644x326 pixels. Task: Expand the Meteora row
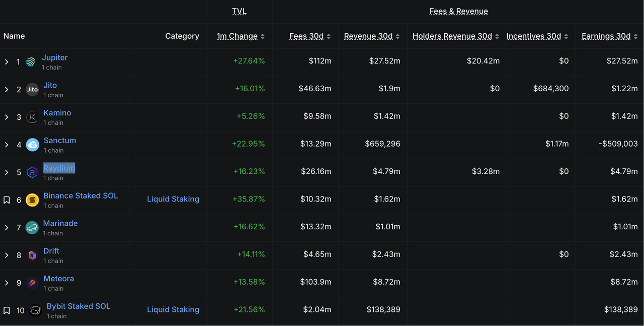coord(7,283)
